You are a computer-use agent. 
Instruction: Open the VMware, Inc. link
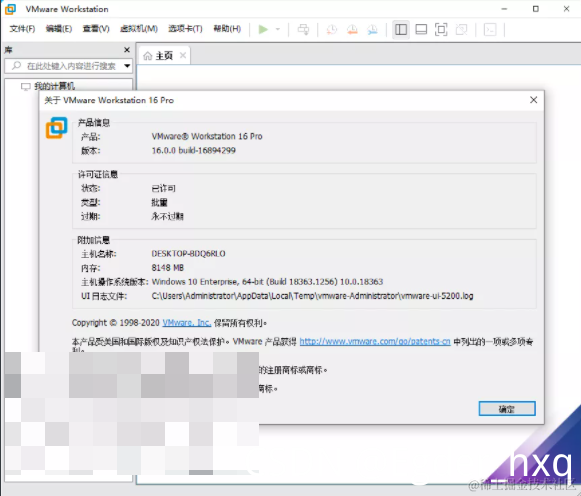click(x=187, y=323)
